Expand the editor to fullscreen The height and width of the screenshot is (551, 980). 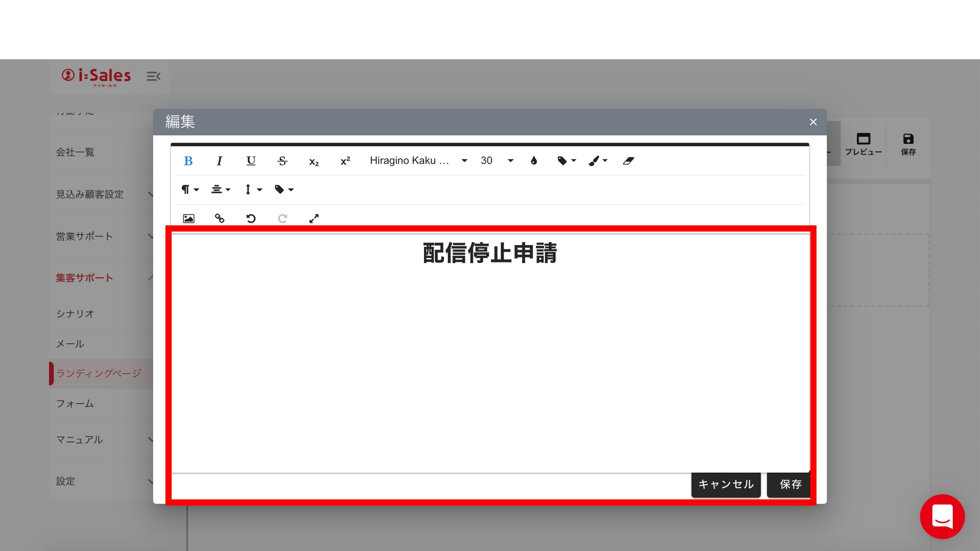314,219
